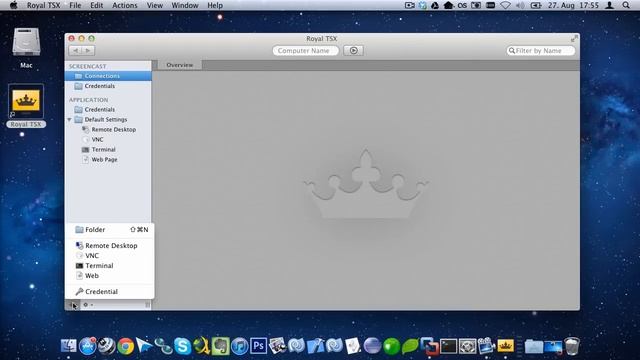Choose VNC in the add popup menu

(109, 256)
